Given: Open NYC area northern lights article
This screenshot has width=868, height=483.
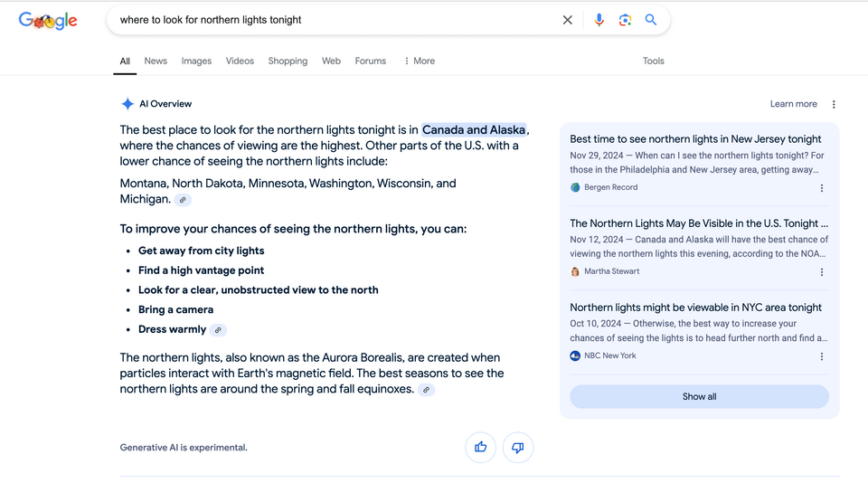Looking at the screenshot, I should [695, 308].
